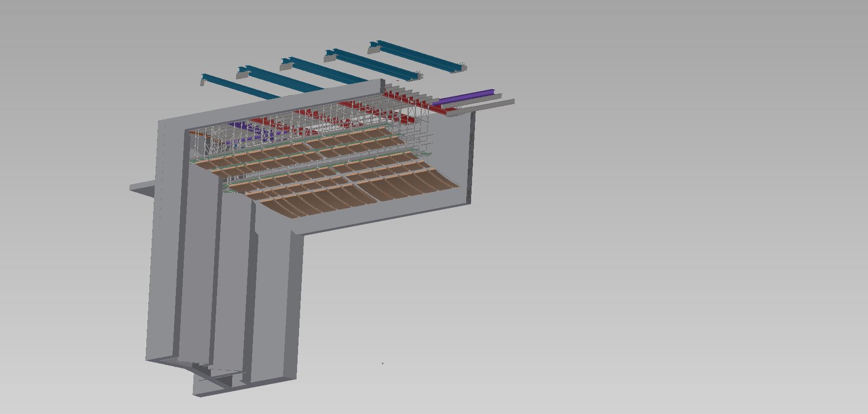This screenshot has width=868, height=414.
Task: Select the red panels behind the scaffolding
Action: coord(330,114)
